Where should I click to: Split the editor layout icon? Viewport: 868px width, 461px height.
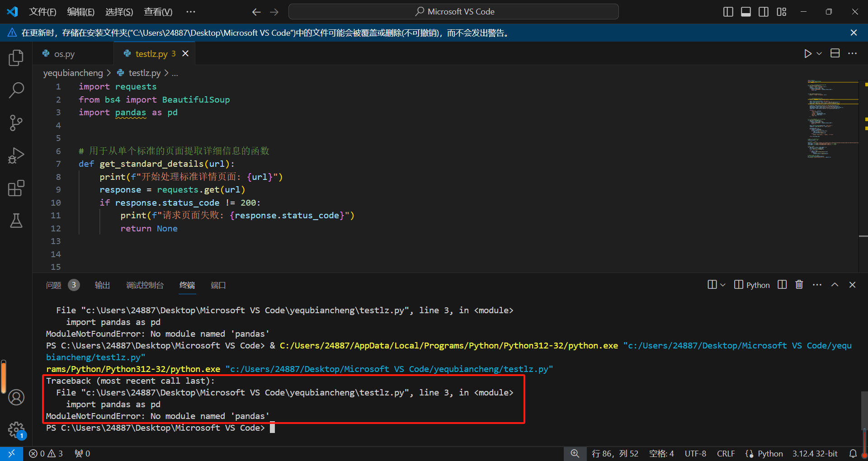[835, 53]
